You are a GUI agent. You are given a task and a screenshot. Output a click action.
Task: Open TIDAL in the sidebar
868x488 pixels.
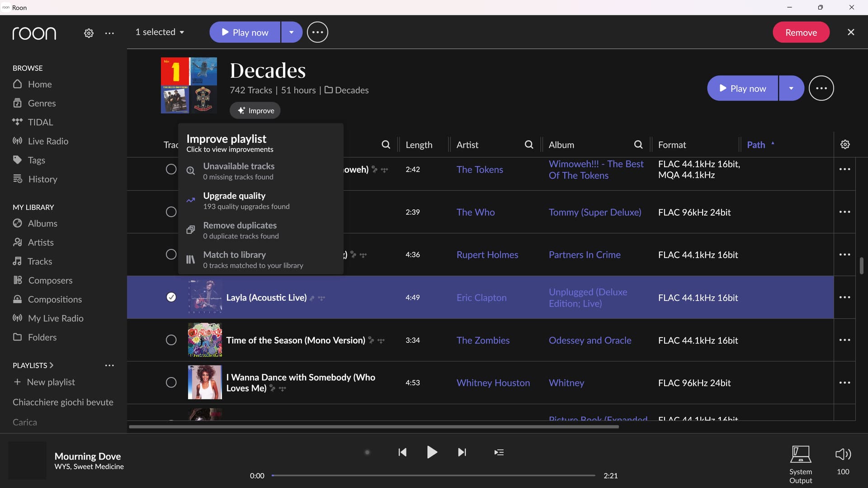coord(40,122)
